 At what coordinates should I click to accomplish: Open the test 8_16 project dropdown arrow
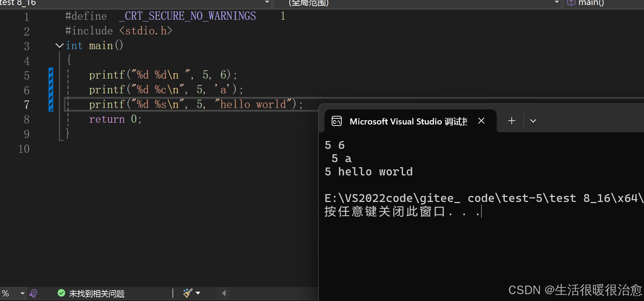point(267,3)
